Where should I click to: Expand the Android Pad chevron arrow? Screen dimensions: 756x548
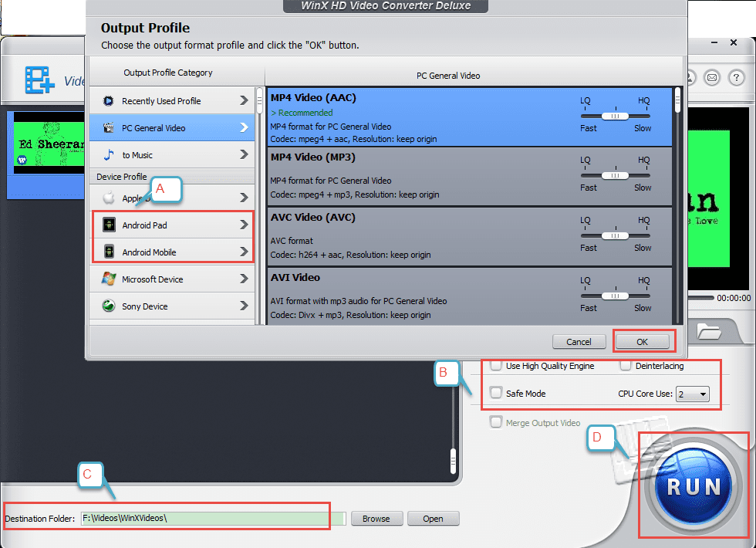(x=244, y=225)
